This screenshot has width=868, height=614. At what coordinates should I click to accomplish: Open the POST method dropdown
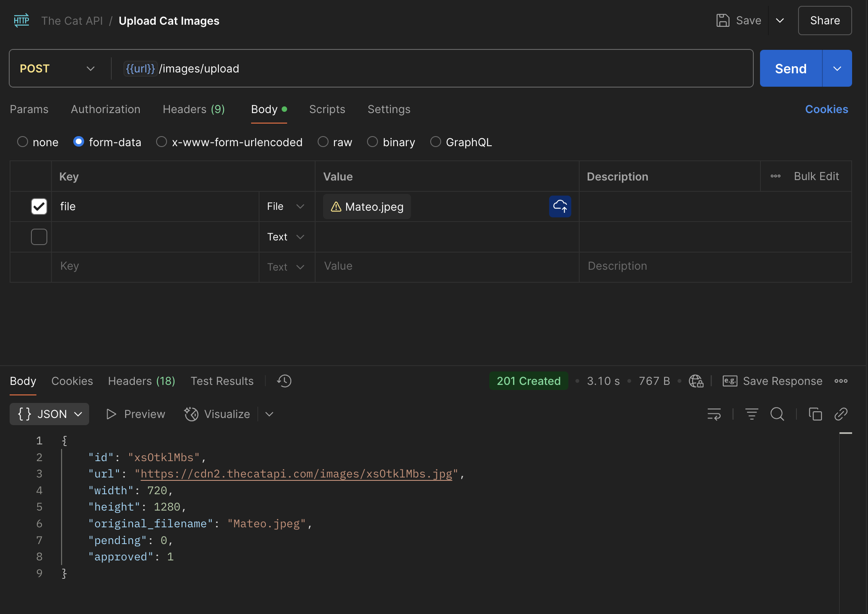57,68
